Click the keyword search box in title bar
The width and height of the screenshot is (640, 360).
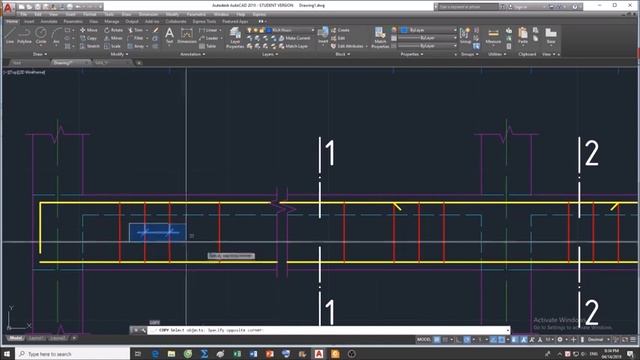click(x=468, y=7)
